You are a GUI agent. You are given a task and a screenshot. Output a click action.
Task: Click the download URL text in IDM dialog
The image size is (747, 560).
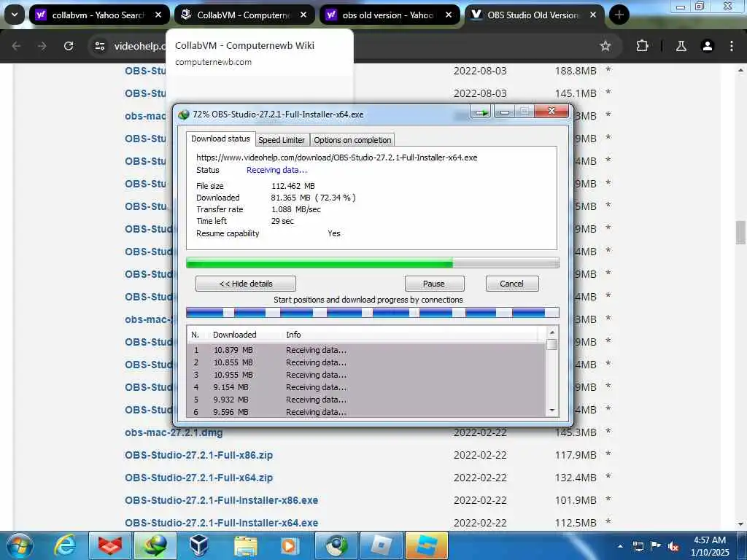pyautogui.click(x=336, y=157)
